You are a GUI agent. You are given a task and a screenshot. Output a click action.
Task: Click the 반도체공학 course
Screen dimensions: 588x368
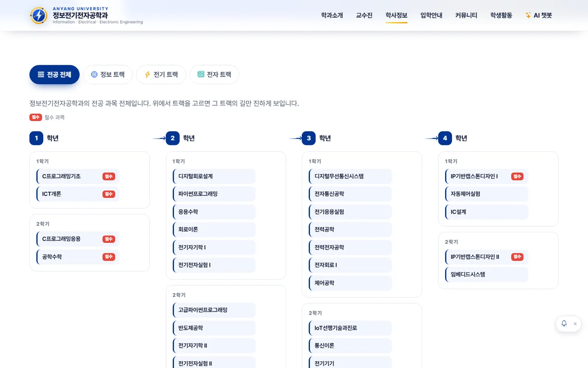214,328
